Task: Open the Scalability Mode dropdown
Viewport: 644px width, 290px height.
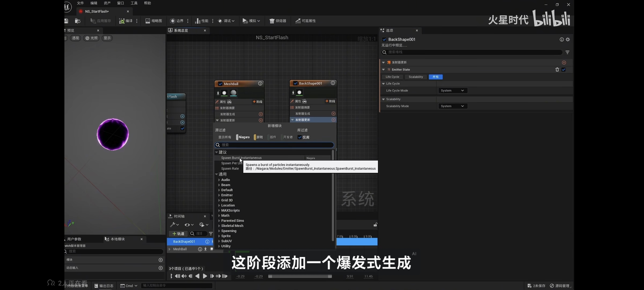Action: (452, 106)
